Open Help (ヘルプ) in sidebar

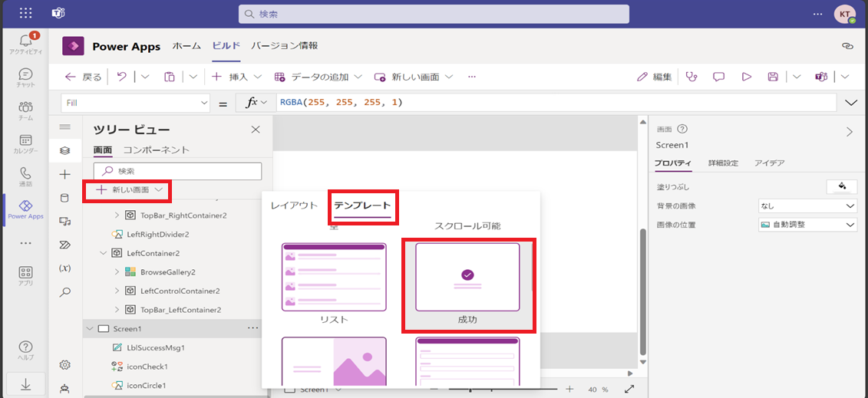coord(25,350)
